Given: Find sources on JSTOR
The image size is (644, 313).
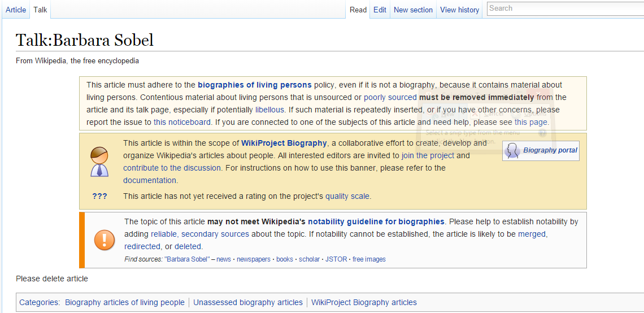Looking at the screenshot, I should click(x=336, y=259).
